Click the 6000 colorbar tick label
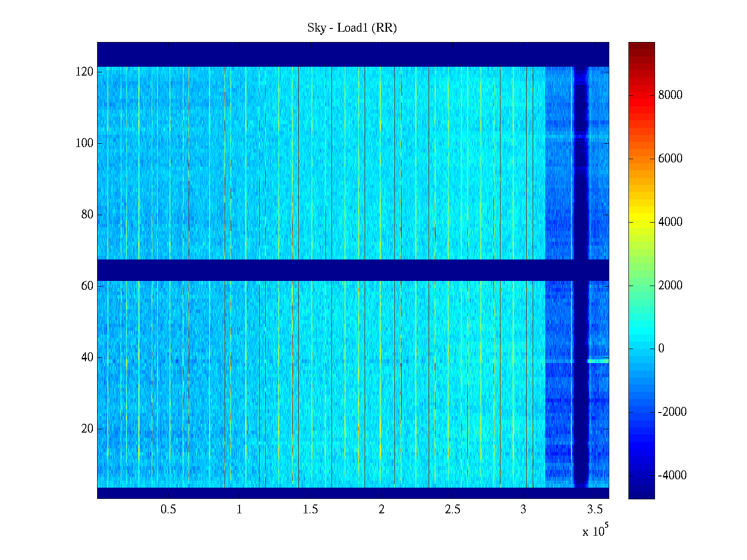Image resolution: width=747 pixels, height=560 pixels. point(670,159)
